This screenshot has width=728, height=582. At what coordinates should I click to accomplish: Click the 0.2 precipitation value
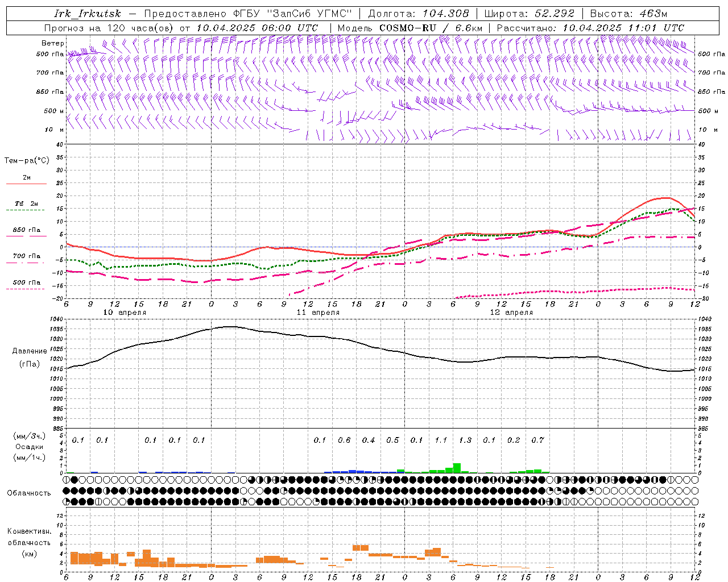(x=514, y=440)
